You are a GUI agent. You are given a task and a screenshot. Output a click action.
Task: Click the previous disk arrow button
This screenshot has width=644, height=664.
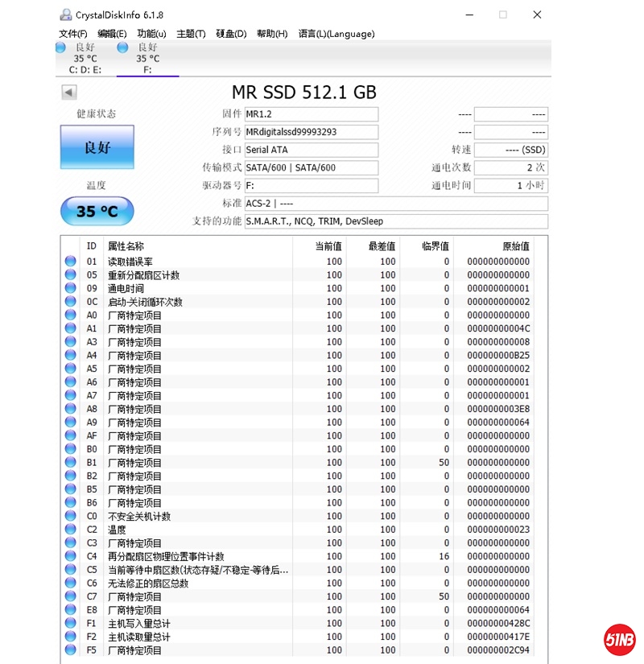(x=69, y=93)
